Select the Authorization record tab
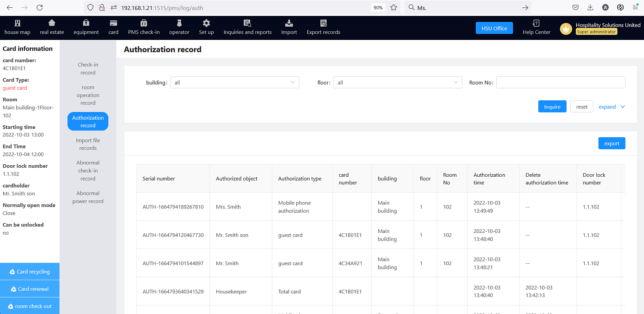 click(88, 121)
